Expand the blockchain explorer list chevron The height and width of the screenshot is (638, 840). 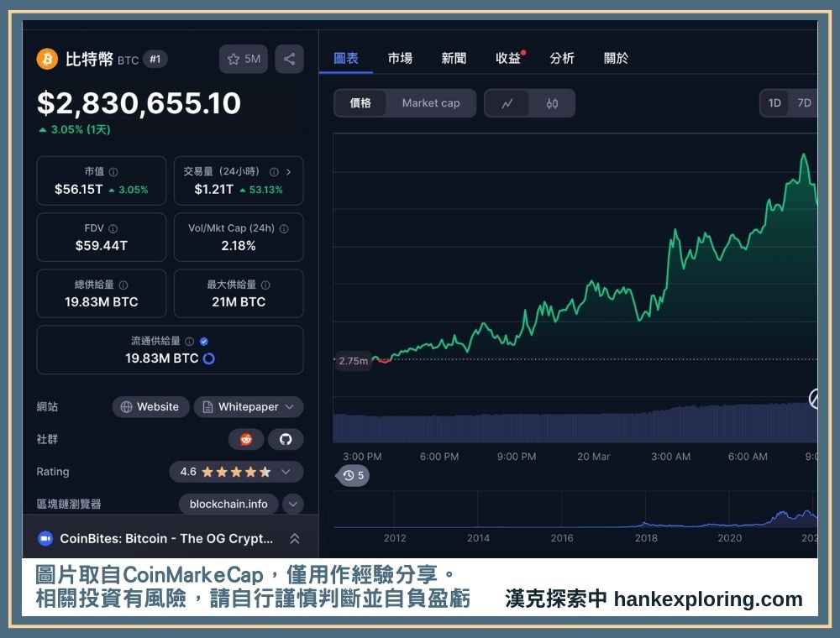pos(292,504)
